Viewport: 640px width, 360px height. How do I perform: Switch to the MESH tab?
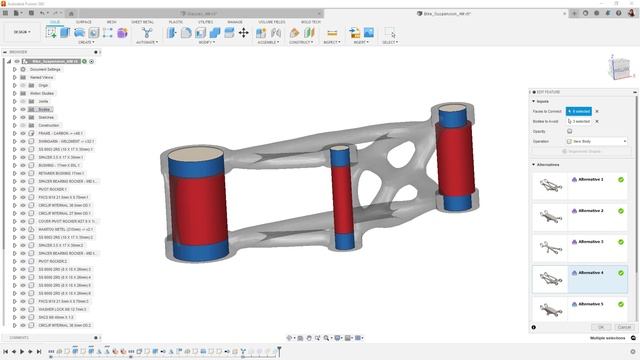[x=111, y=22]
